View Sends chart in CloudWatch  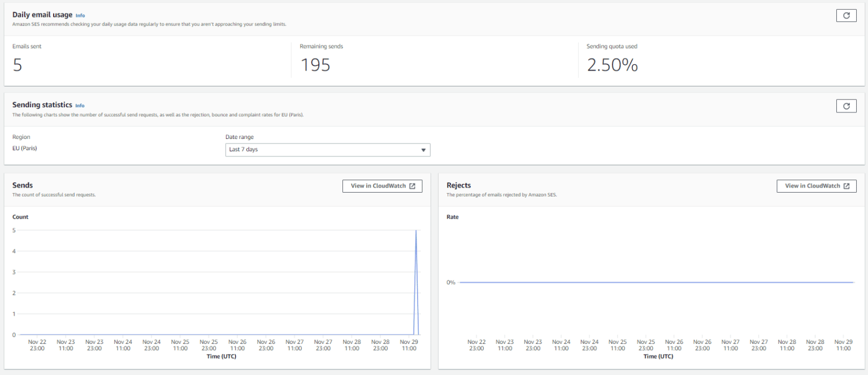click(x=382, y=186)
